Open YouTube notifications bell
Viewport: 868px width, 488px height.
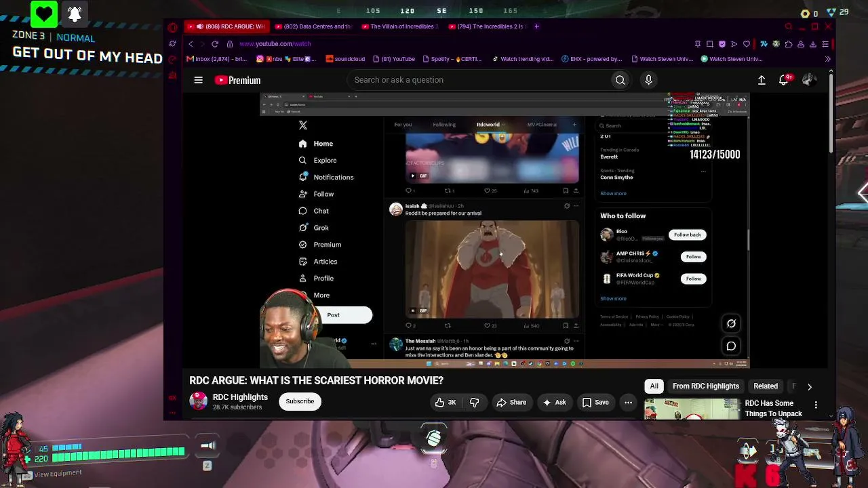coord(784,80)
